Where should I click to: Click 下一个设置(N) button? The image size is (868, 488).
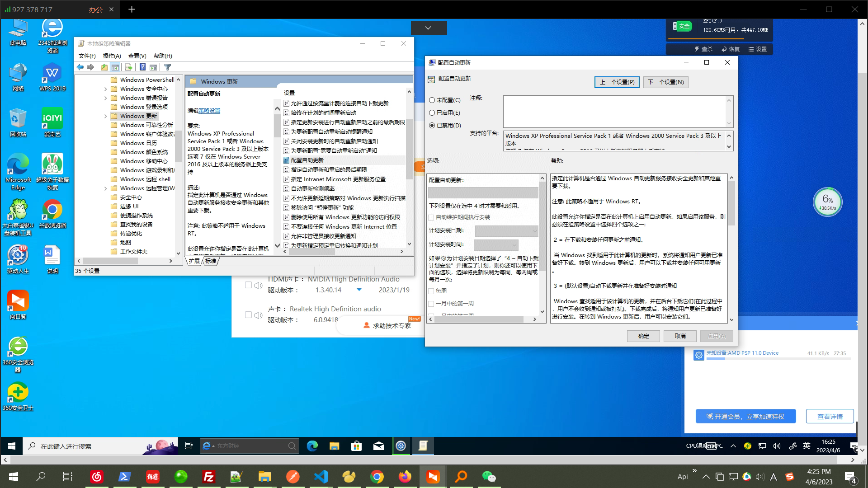(665, 82)
